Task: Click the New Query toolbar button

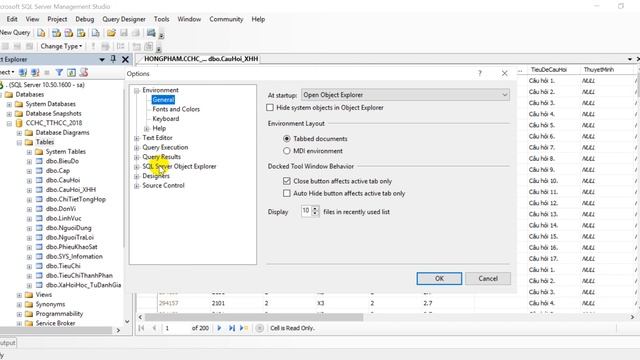Action: coord(15,32)
